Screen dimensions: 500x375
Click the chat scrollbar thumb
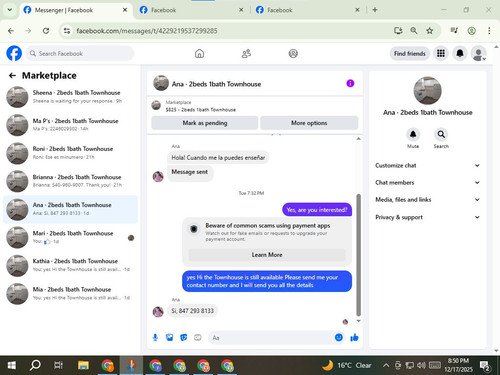359,255
